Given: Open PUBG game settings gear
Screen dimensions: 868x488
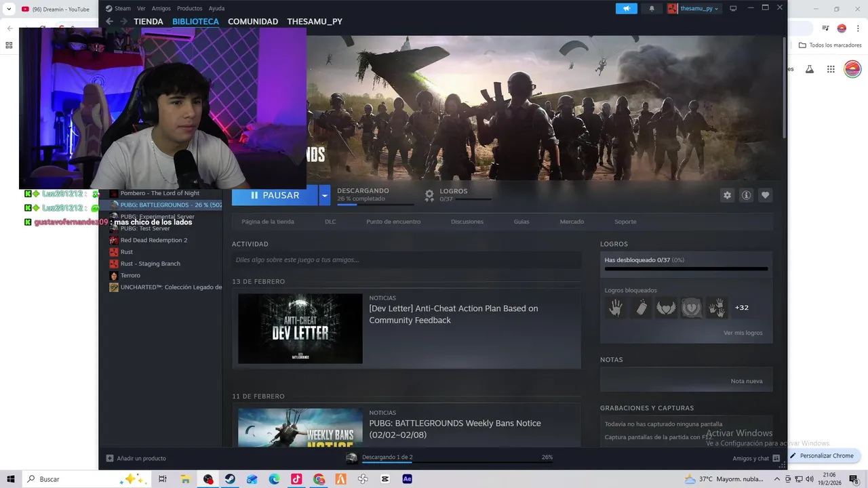Looking at the screenshot, I should coord(727,195).
